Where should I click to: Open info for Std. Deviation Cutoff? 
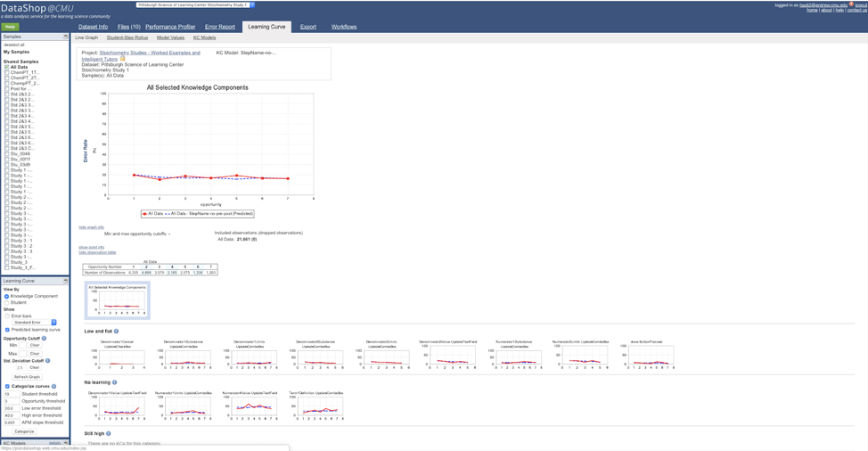[x=47, y=360]
